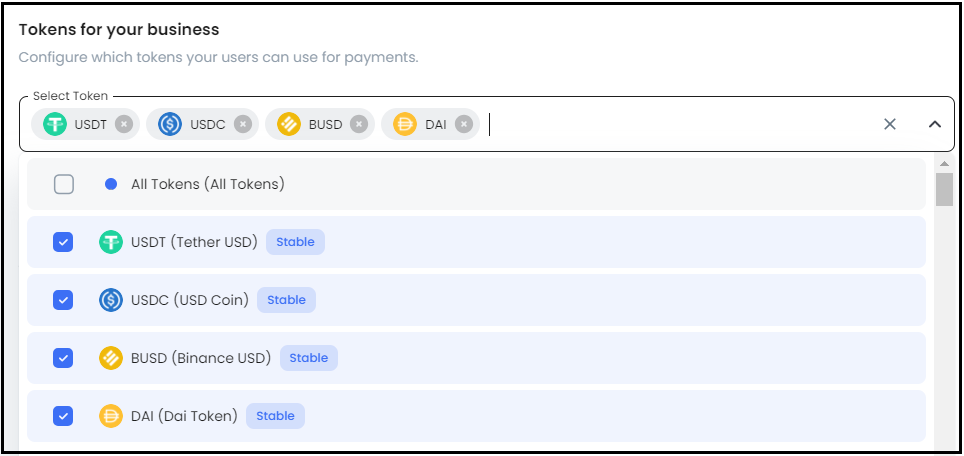Remove the USDT chip from selection
This screenshot has height=456, width=964.
pyautogui.click(x=123, y=124)
